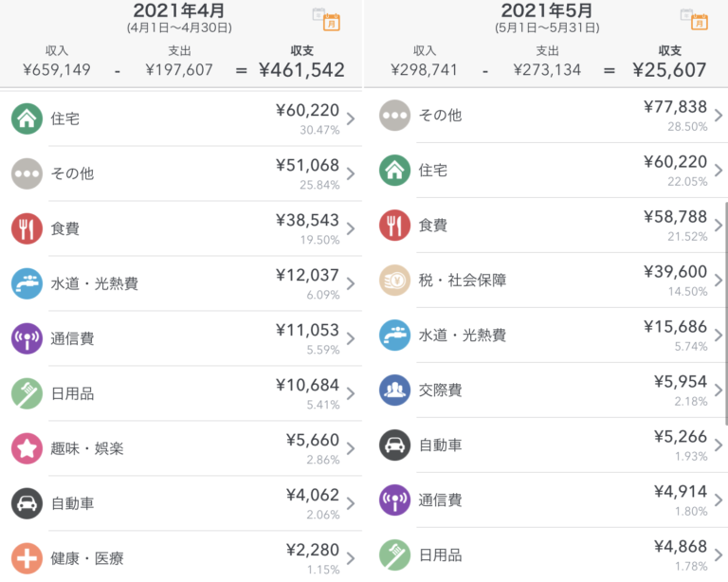Click the green house icon in April list
728x582 pixels.
tap(27, 118)
